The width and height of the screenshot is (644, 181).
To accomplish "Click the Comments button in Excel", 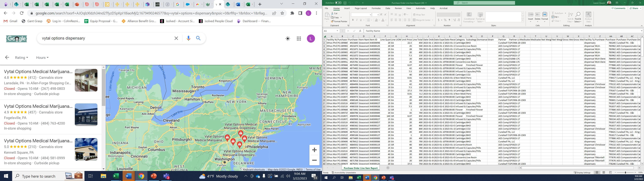I will (618, 8).
